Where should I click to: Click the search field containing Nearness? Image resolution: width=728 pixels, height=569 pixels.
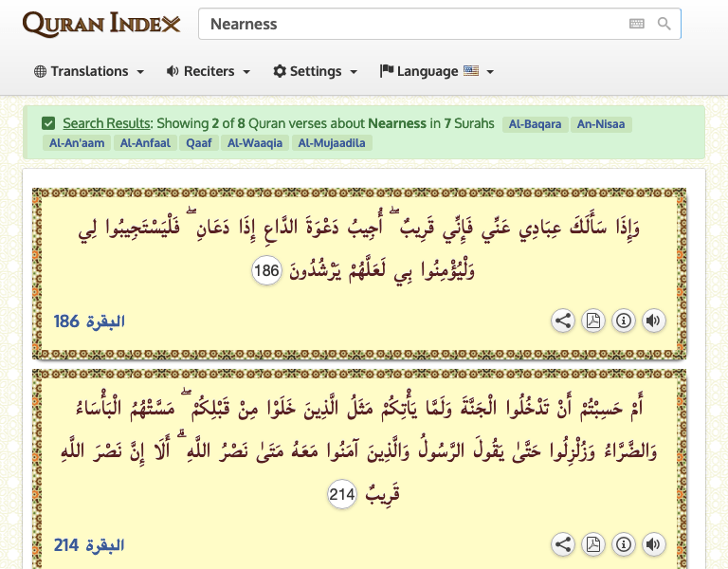point(412,24)
